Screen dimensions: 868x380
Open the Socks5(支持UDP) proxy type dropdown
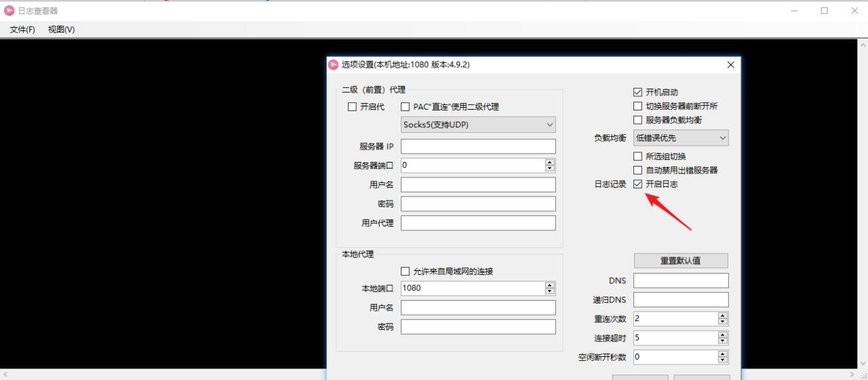[x=478, y=125]
